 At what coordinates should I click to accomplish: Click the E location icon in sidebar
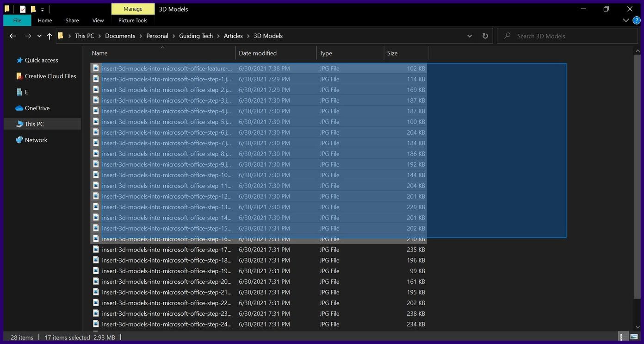point(19,92)
